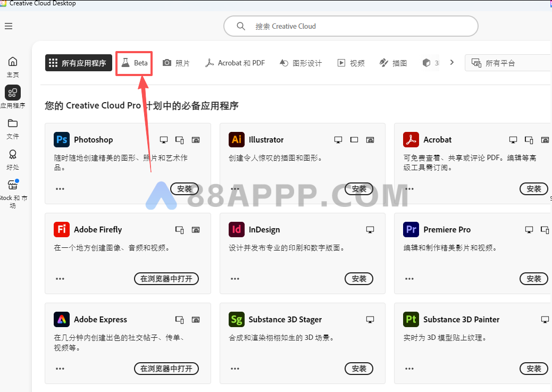552x392 pixels.
Task: Click the Creative Cloud search field
Action: point(351,26)
